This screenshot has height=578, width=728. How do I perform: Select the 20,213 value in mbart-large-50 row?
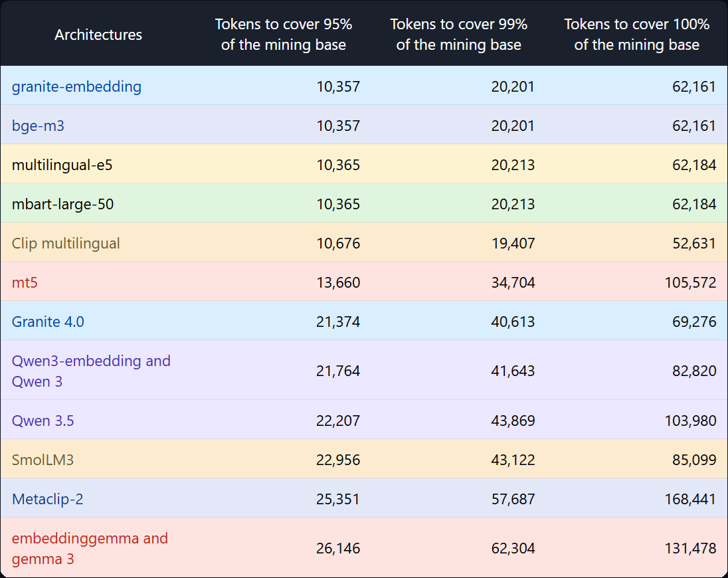[513, 204]
